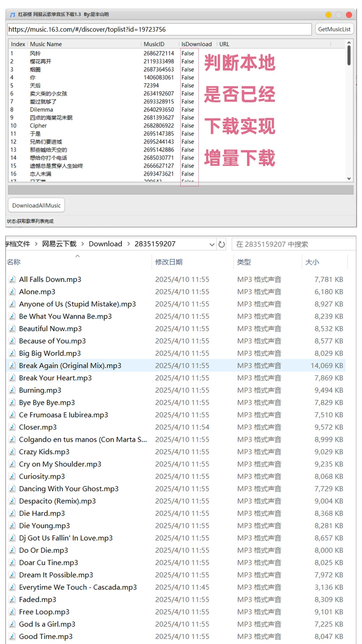Click the Download breadcrumb
Screen dimensions: 362x644
(105, 244)
